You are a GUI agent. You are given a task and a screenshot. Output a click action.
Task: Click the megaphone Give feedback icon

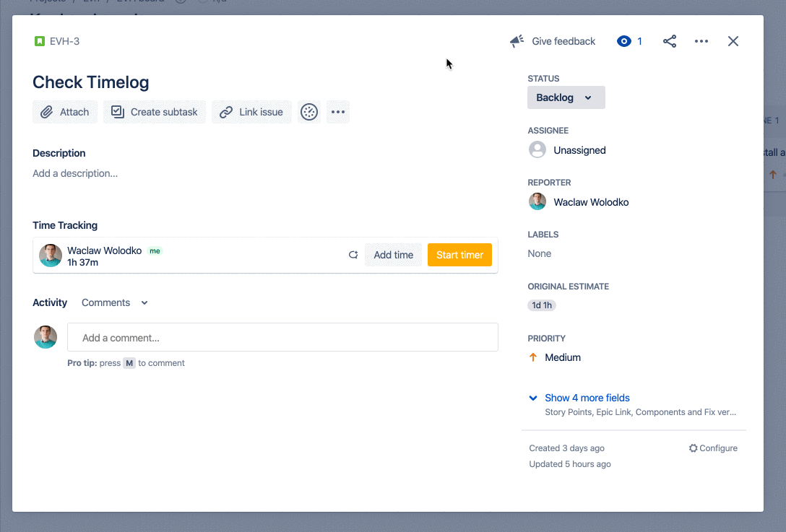point(517,41)
